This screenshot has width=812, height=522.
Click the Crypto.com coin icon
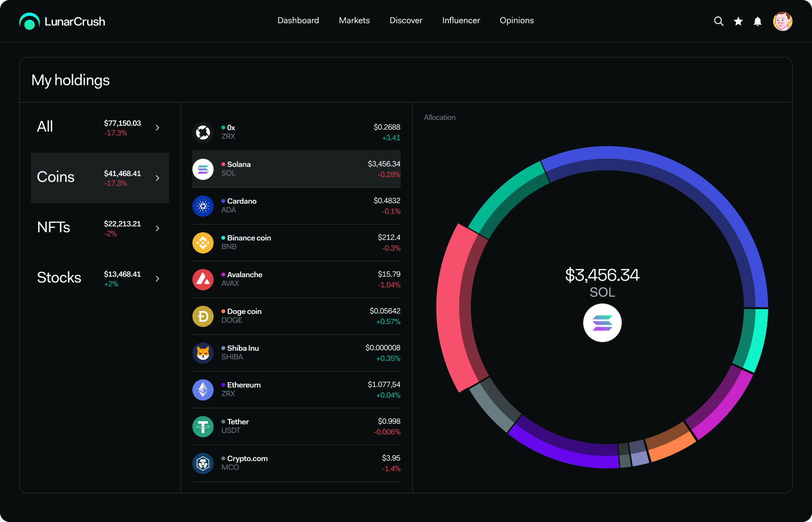(x=203, y=463)
